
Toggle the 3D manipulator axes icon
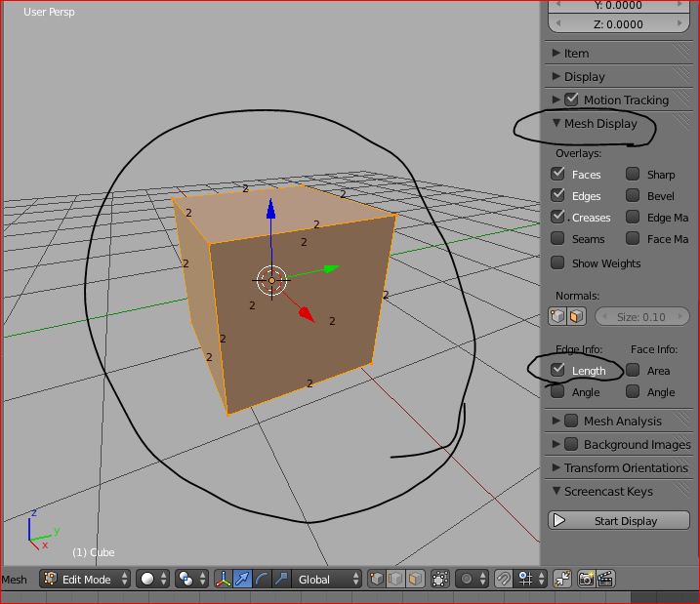223,579
